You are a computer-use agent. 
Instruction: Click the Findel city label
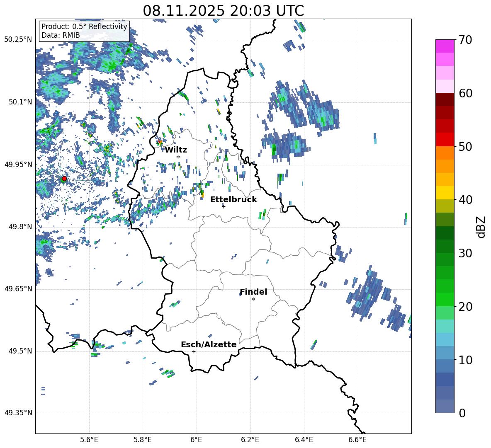(x=253, y=292)
